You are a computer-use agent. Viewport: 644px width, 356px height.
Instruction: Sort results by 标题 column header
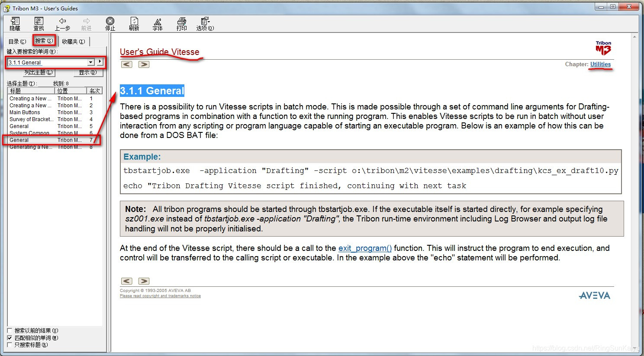pos(31,91)
